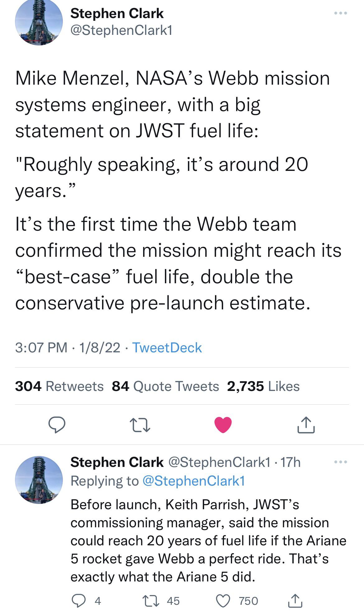
Task: Open more options on main tweet
Action: click(340, 13)
